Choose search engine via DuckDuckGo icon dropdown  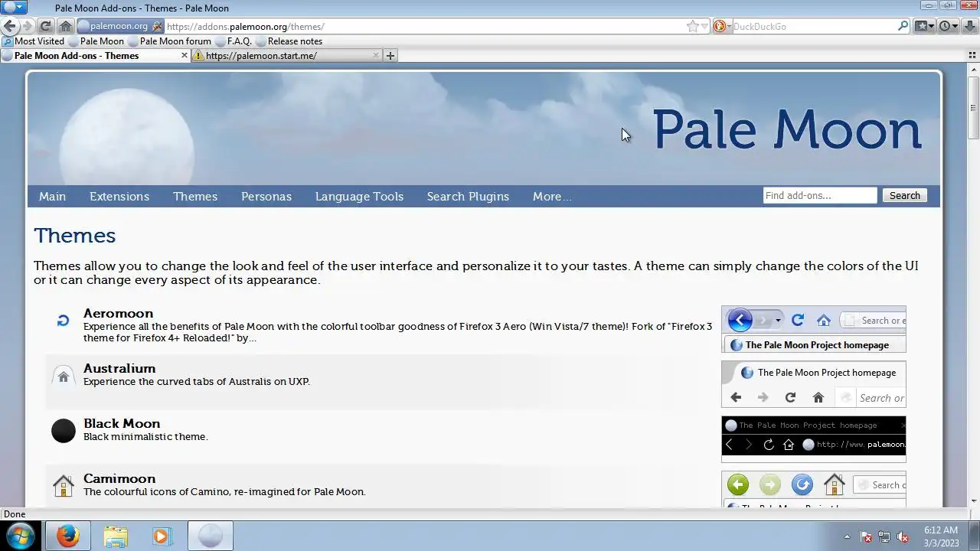[722, 26]
